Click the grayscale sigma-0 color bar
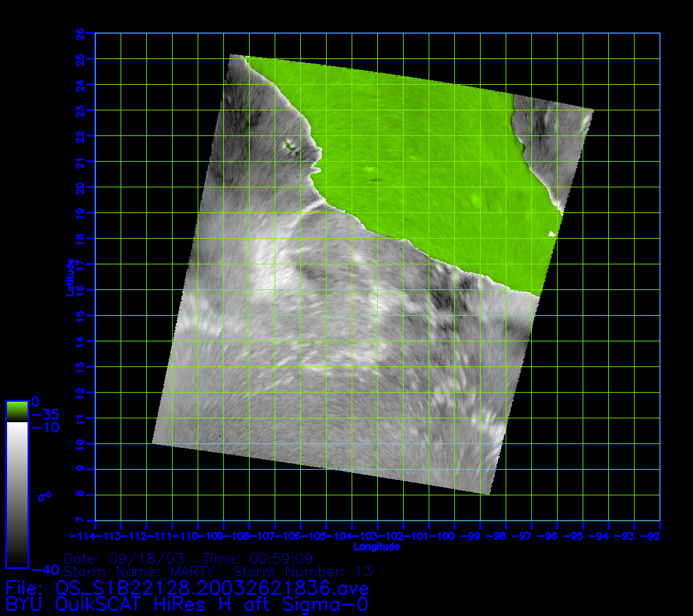 point(17,494)
